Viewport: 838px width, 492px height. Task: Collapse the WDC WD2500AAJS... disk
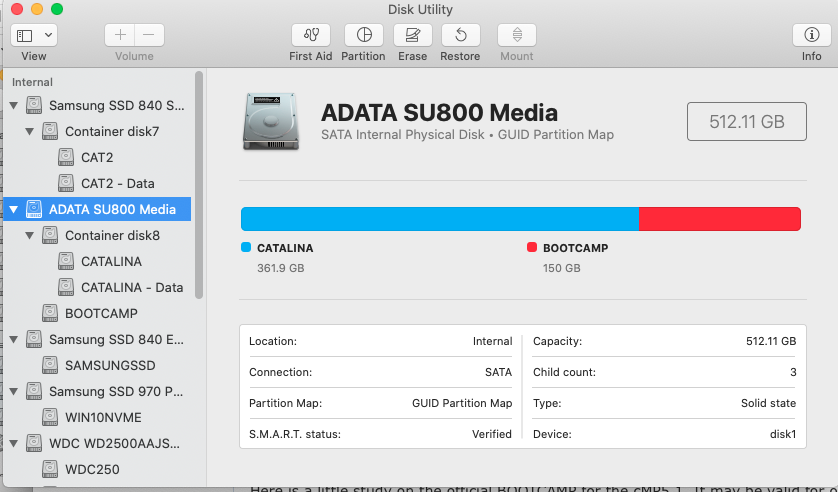[14, 443]
